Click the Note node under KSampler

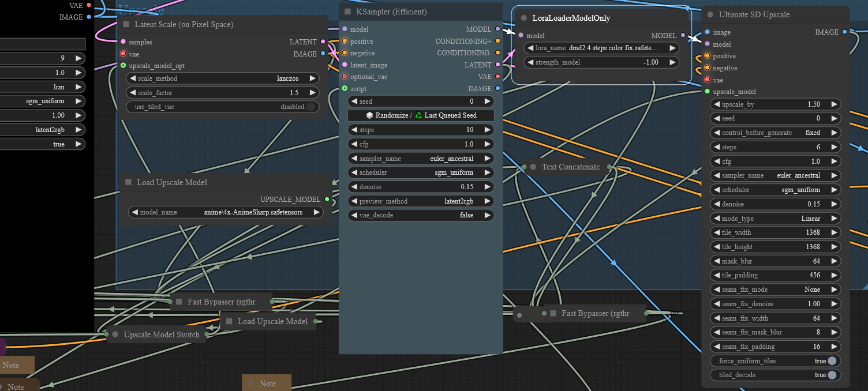[267, 384]
